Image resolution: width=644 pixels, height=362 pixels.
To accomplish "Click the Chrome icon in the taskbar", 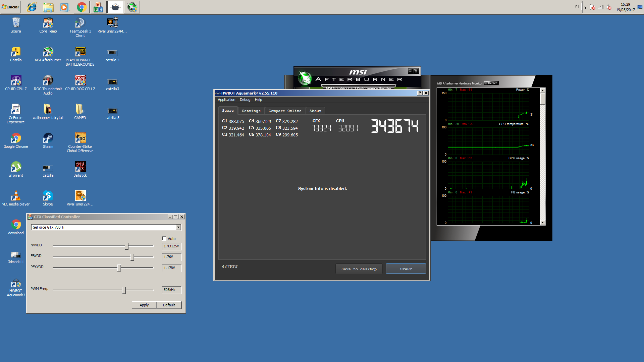I will pos(82,7).
